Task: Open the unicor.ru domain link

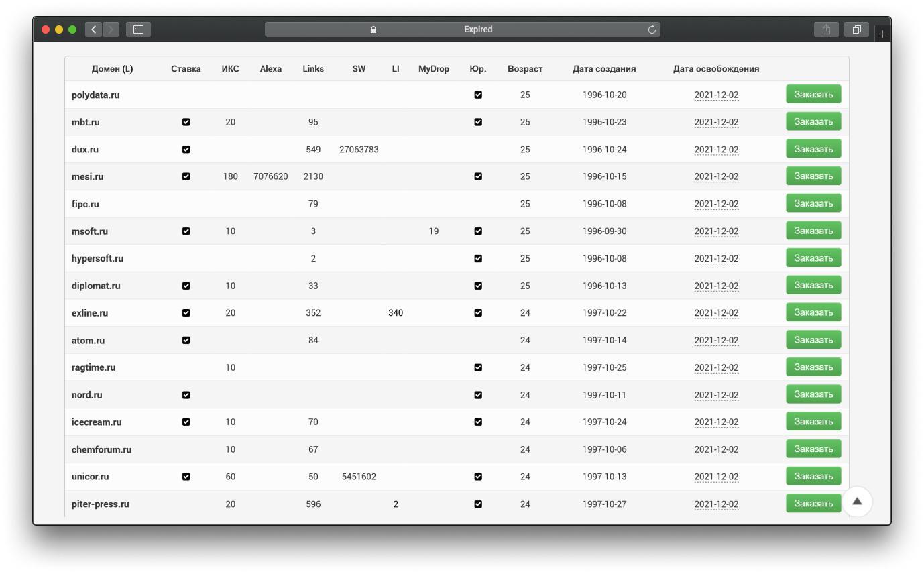Action: point(90,477)
